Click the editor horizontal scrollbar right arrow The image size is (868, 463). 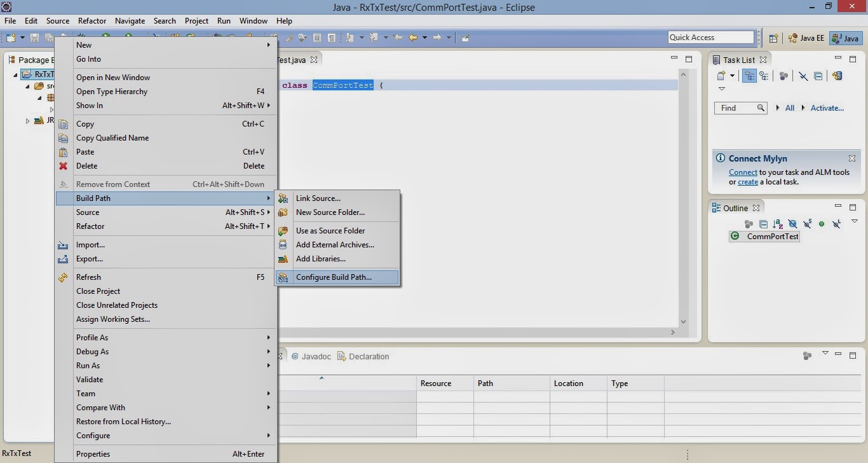point(674,332)
